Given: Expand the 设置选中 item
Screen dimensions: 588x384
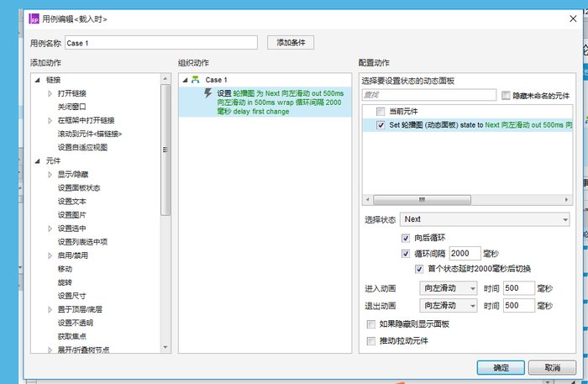Looking at the screenshot, I should point(50,229).
